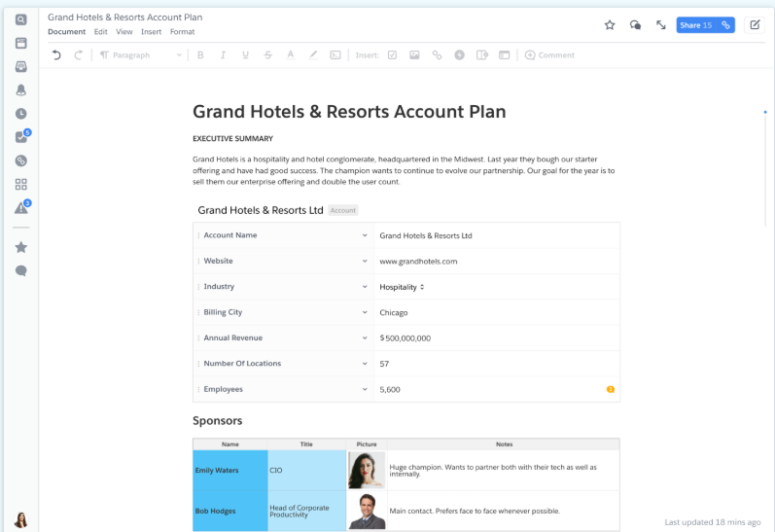
Task: Open the history clock icon
Action: tap(20, 114)
